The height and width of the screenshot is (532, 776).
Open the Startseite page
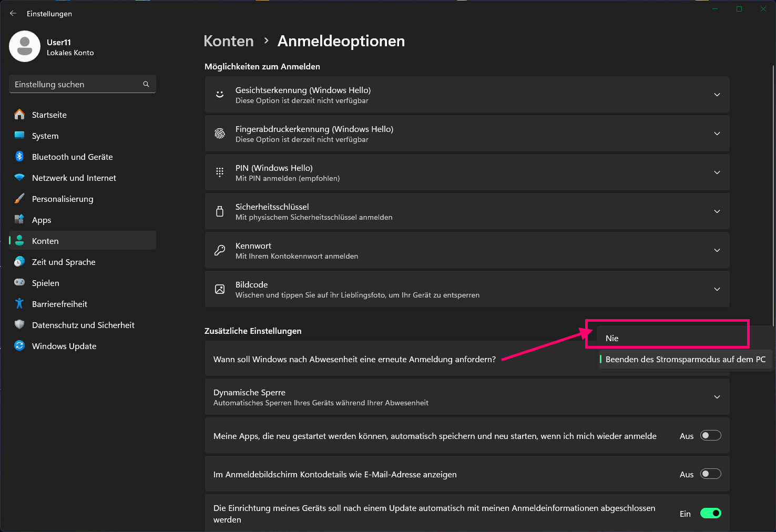tap(83, 115)
